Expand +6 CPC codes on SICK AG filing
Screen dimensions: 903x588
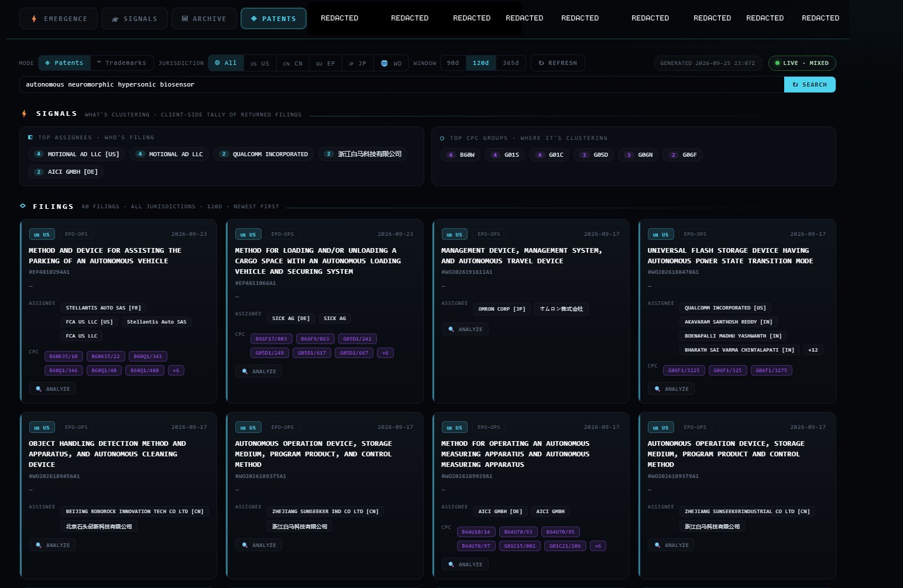pyautogui.click(x=385, y=353)
